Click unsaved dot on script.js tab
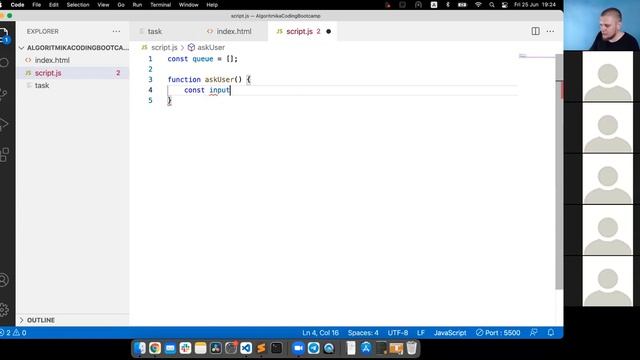 [x=329, y=31]
